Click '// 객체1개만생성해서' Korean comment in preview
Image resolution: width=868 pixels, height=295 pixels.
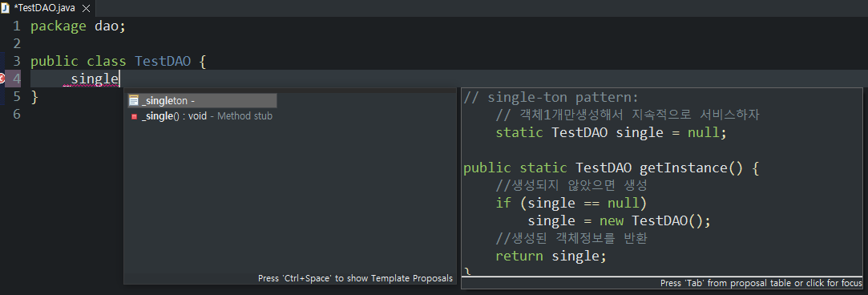[x=628, y=115]
